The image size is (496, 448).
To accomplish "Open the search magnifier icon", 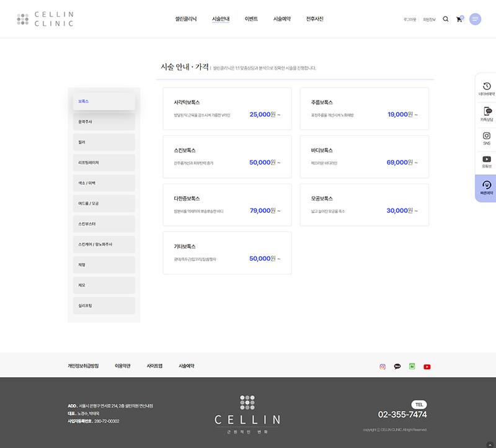I will [445, 19].
